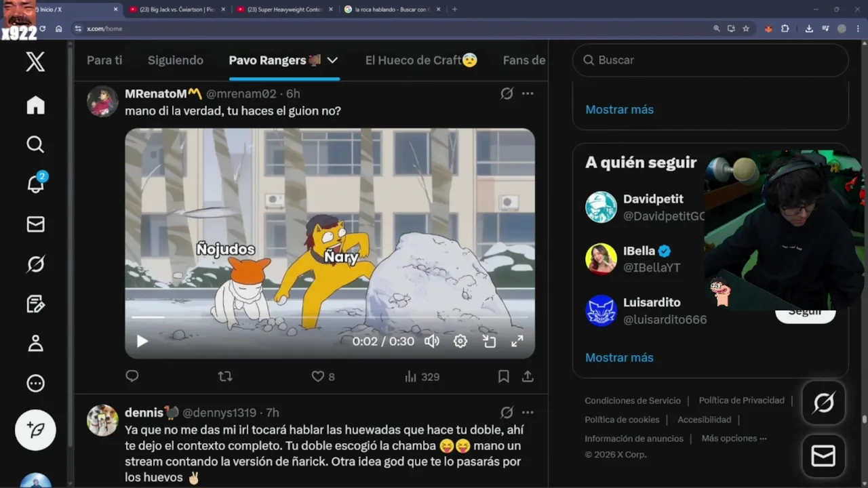Play the video in MRenatoM's post
The height and width of the screenshot is (488, 868).
click(142, 341)
